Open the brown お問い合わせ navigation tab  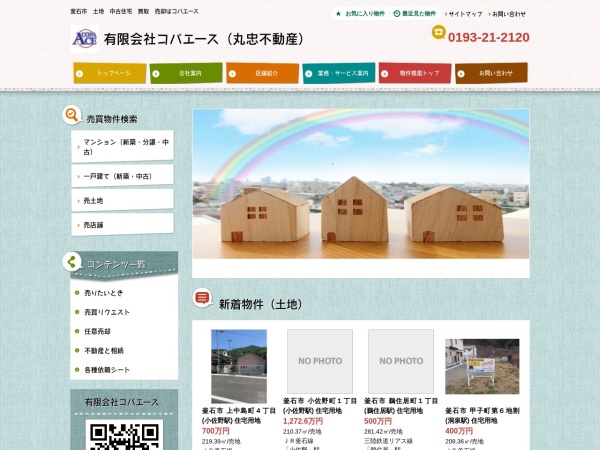click(x=491, y=73)
